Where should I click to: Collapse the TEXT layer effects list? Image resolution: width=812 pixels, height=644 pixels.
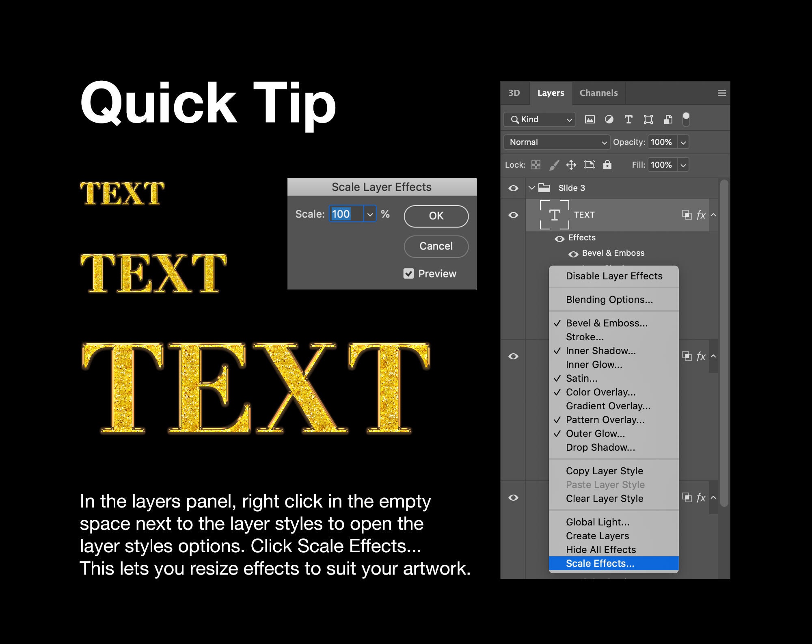coord(713,215)
